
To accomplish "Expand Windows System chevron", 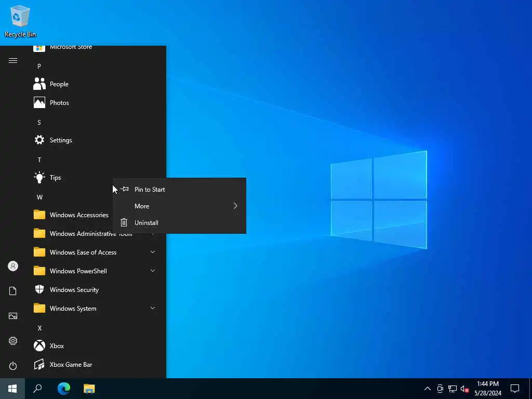I will click(x=153, y=308).
